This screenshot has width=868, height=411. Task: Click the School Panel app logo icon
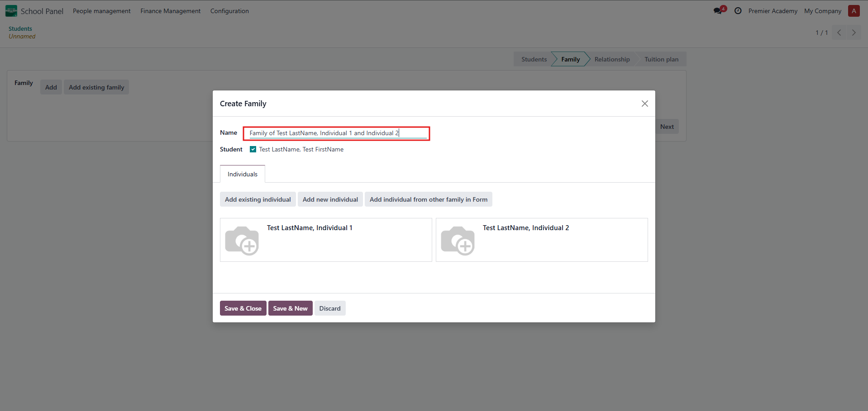(11, 11)
